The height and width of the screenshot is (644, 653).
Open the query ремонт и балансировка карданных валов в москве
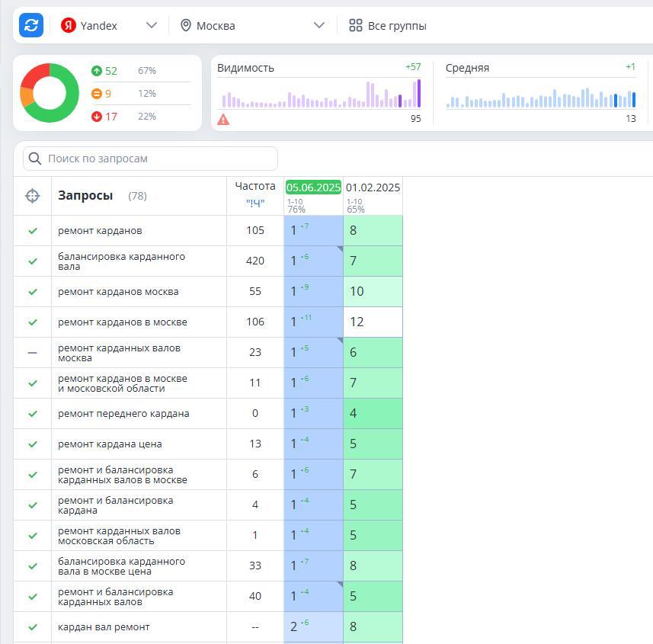tap(123, 475)
